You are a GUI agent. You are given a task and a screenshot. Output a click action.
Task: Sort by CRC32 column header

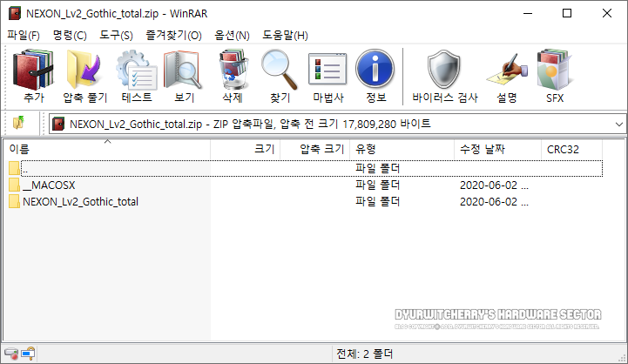(571, 150)
